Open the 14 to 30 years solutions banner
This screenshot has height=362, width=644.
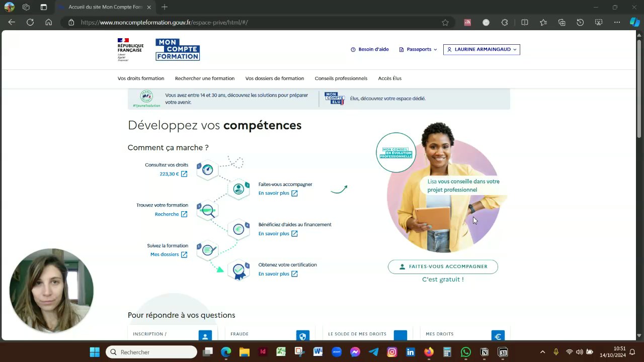click(222, 99)
